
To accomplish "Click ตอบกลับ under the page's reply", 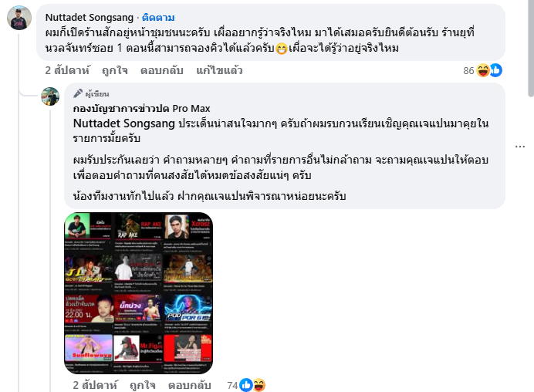I will pyautogui.click(x=189, y=385).
